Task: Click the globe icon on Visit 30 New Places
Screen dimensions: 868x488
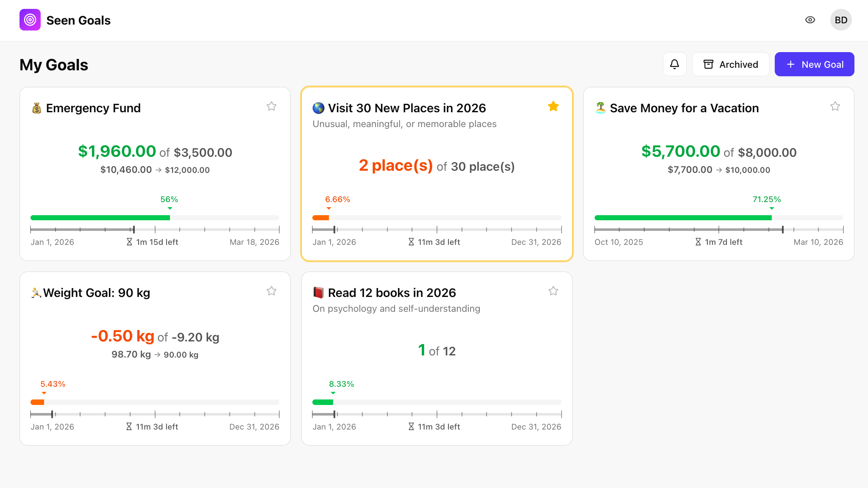Action: (317, 108)
